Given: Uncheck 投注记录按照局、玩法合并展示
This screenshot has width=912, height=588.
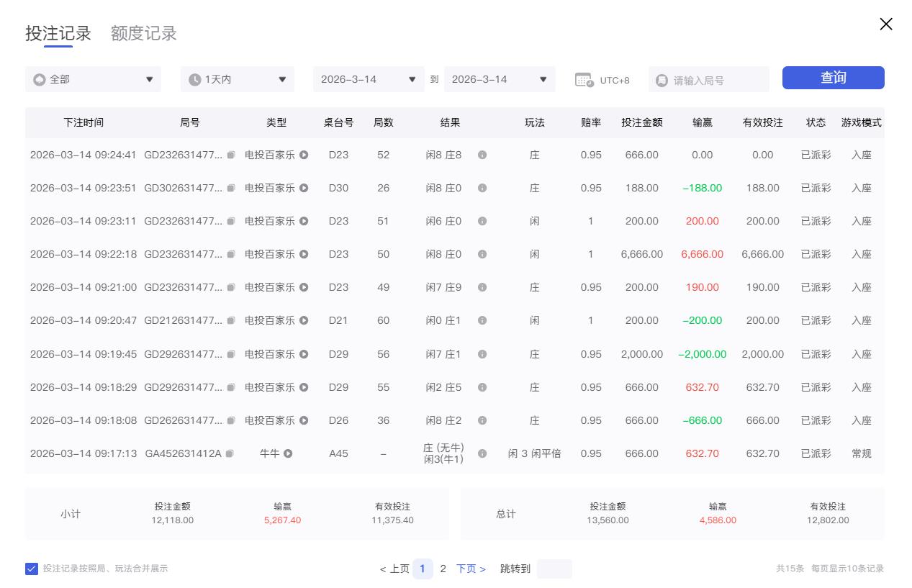Looking at the screenshot, I should pyautogui.click(x=32, y=569).
